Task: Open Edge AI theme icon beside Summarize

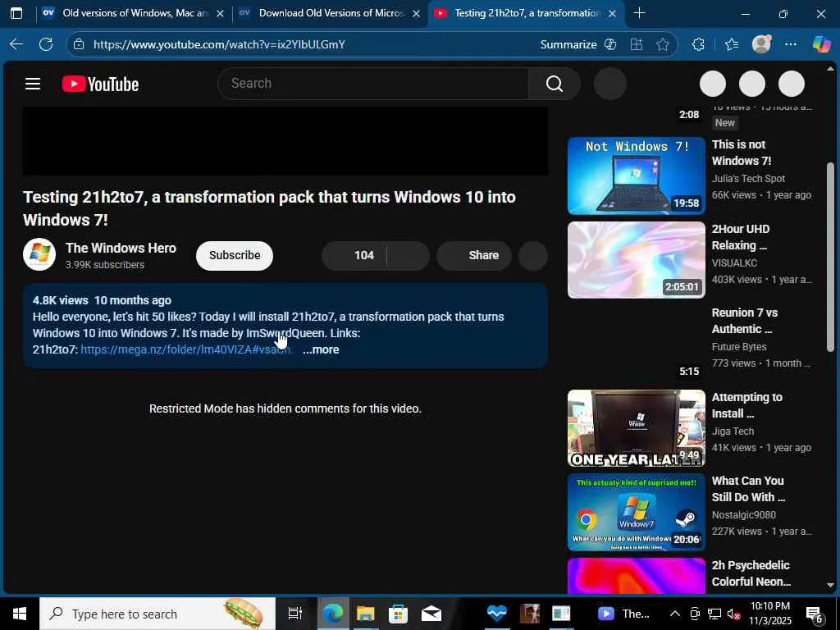Action: pyautogui.click(x=610, y=44)
